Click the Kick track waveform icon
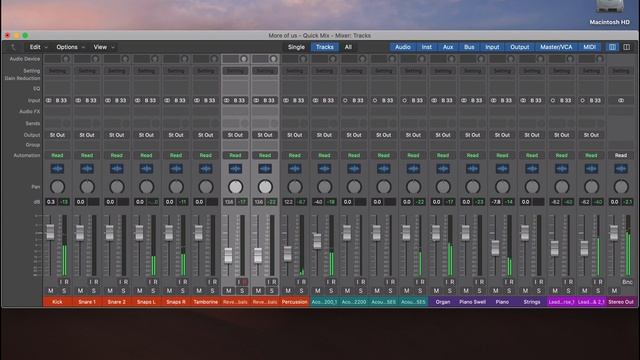 tap(57, 169)
